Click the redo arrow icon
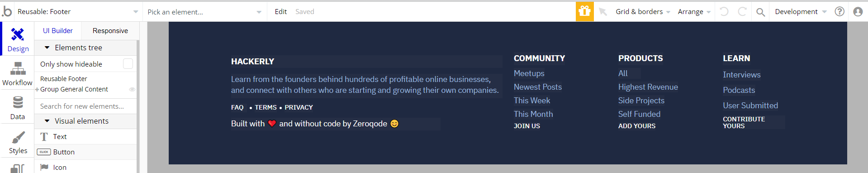The image size is (868, 173). (742, 11)
